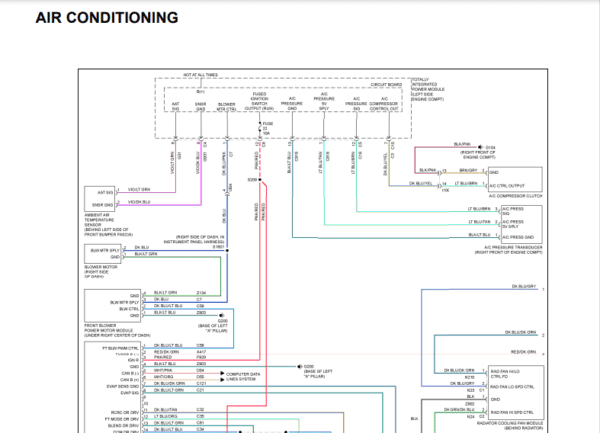Select the "BLEND DR DRV" pin label
This screenshot has height=433, width=600.
point(124,426)
